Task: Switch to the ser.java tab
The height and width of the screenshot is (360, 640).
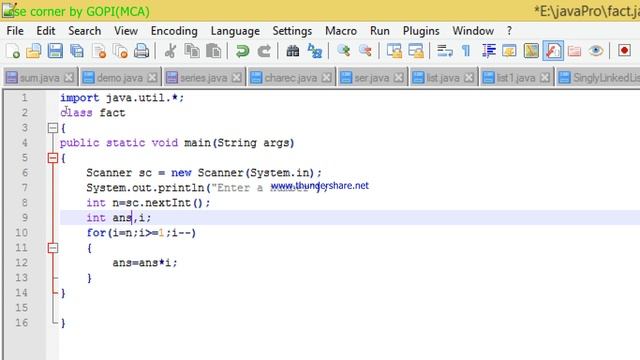Action: [x=371, y=78]
